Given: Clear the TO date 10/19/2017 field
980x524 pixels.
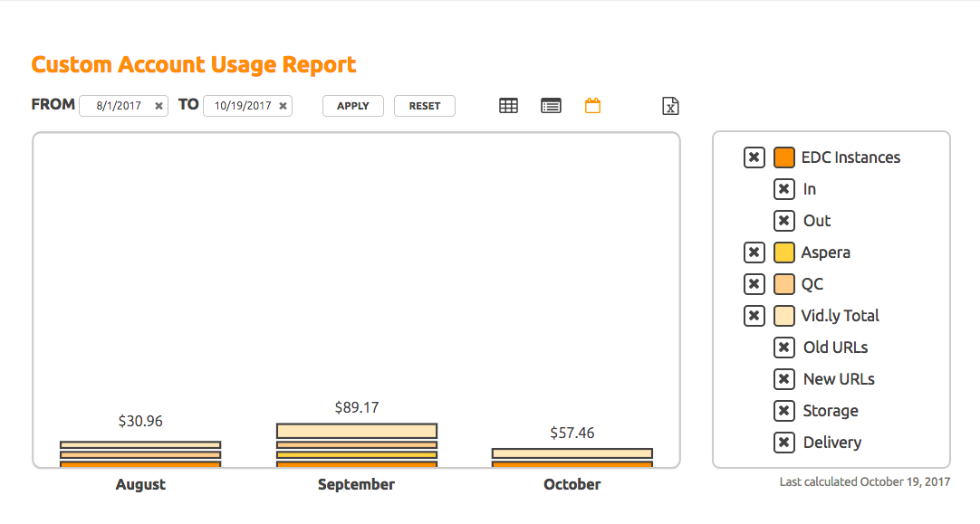Looking at the screenshot, I should point(283,106).
